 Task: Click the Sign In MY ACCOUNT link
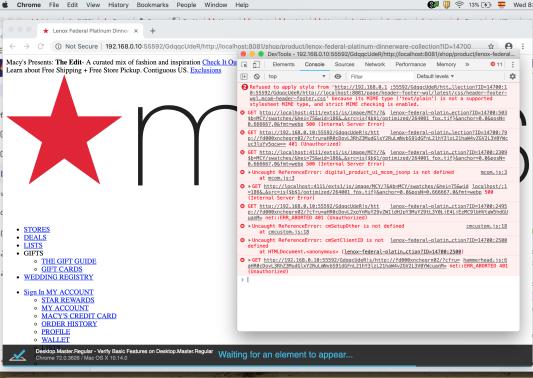coord(58,292)
